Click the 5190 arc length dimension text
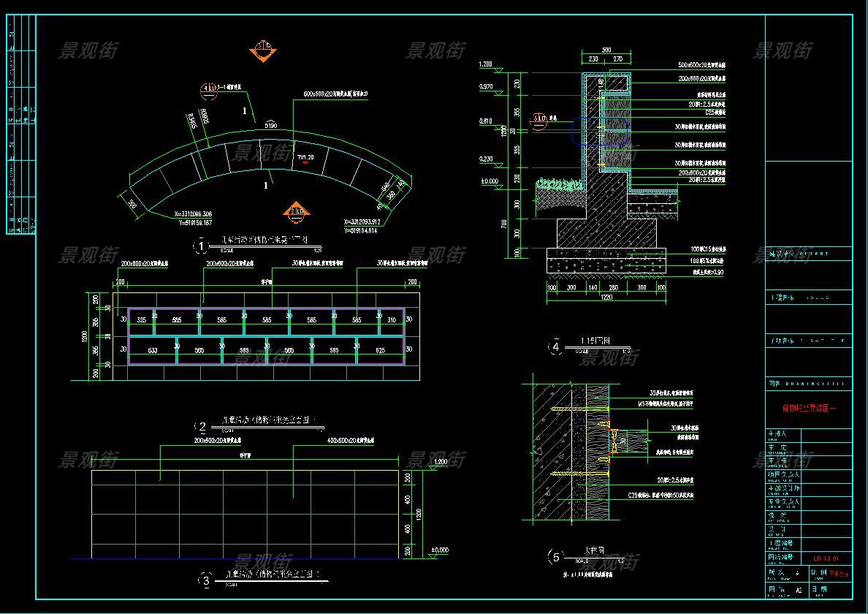 tap(270, 126)
